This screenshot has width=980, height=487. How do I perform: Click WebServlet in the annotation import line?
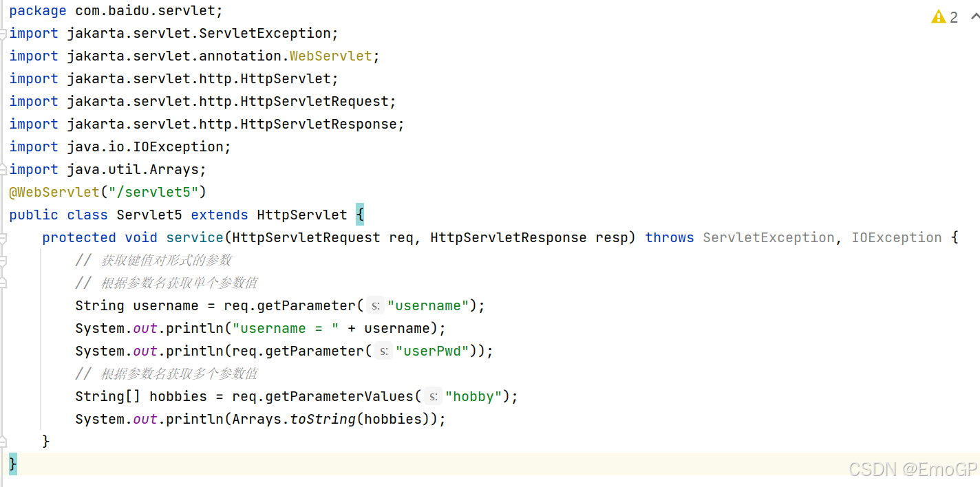(331, 56)
